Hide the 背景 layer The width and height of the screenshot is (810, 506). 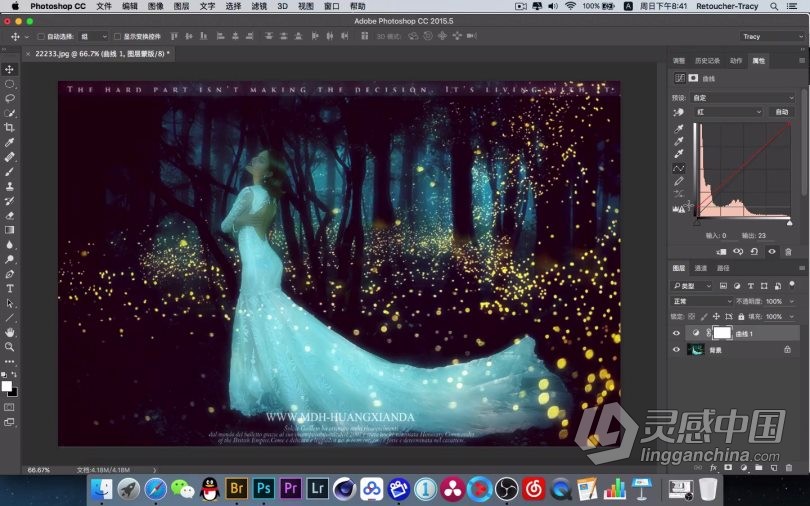[676, 350]
